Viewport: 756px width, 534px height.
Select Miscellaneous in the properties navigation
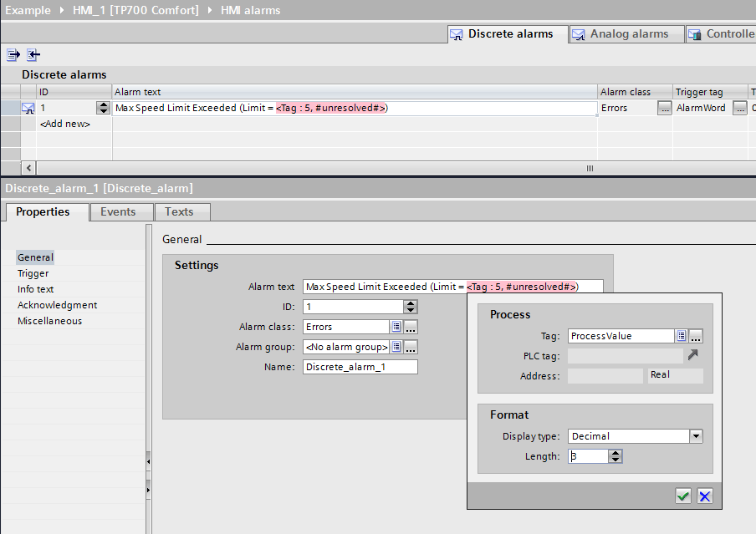tap(49, 321)
